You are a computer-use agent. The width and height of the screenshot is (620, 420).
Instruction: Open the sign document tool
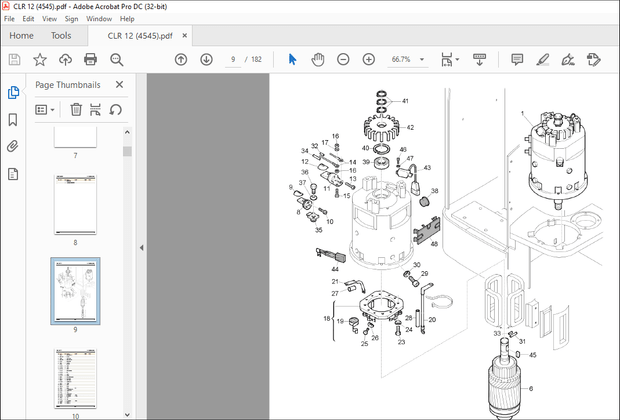coord(568,60)
